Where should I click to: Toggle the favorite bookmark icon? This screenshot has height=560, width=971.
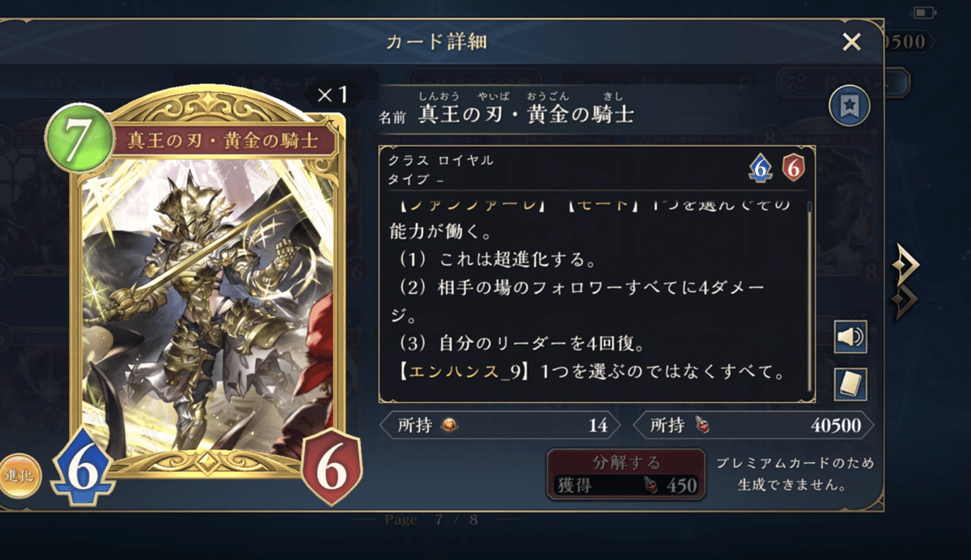[x=850, y=105]
